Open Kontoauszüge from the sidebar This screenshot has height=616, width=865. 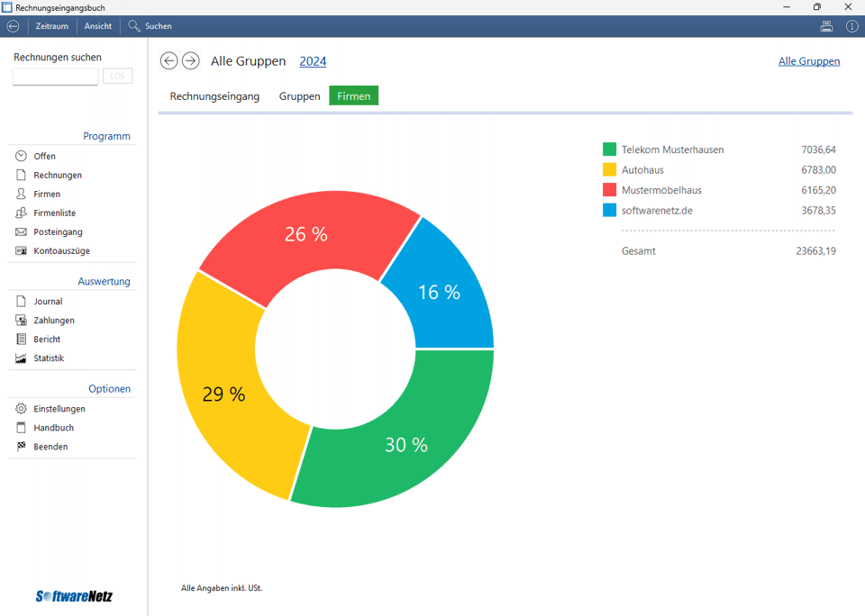tap(61, 251)
